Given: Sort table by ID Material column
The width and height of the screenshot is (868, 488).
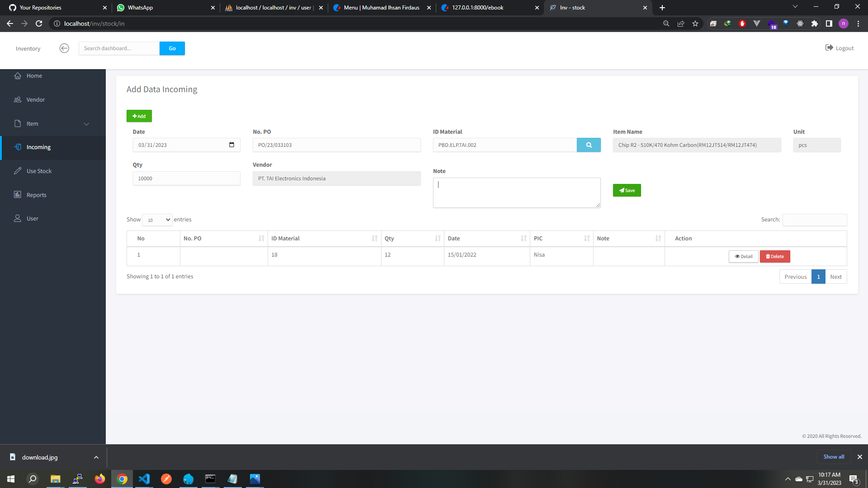Looking at the screenshot, I should tap(324, 239).
